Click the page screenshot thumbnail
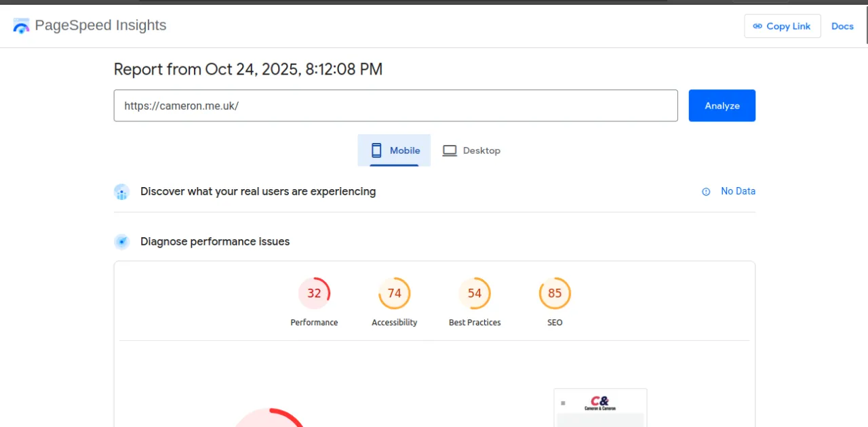The width and height of the screenshot is (868, 427). point(600,407)
